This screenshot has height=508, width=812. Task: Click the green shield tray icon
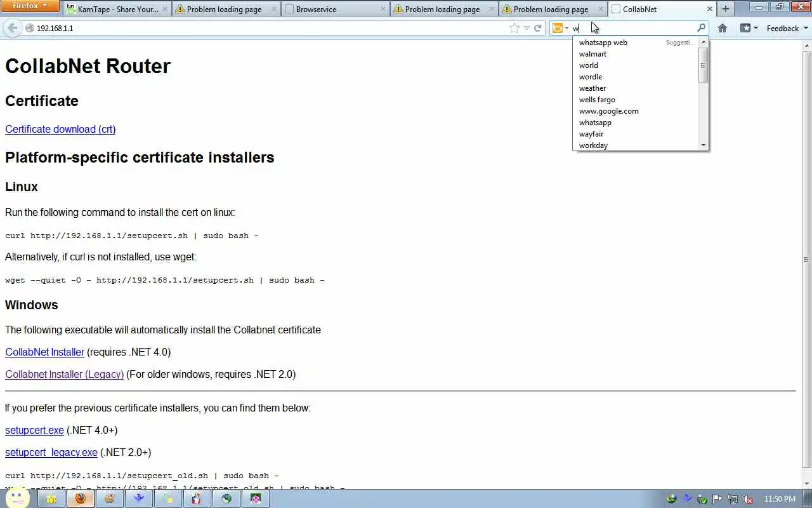(x=702, y=499)
